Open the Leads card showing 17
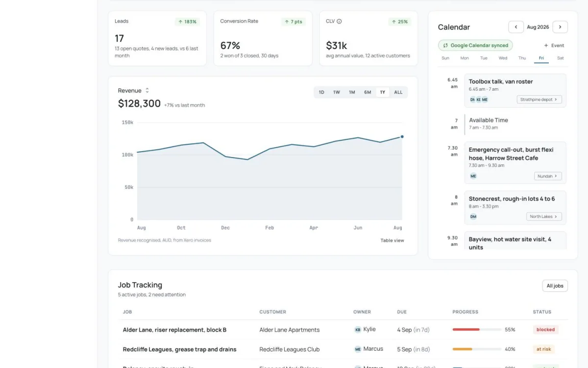 click(157, 38)
